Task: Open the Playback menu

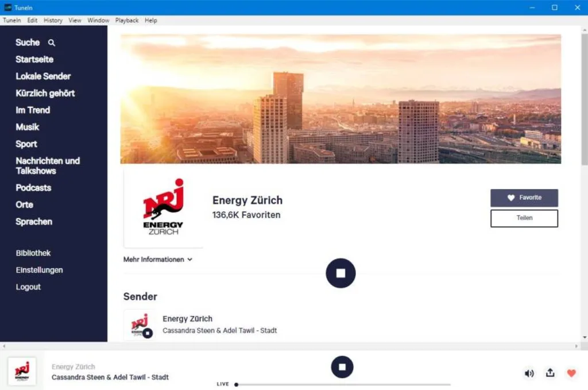Action: click(126, 20)
